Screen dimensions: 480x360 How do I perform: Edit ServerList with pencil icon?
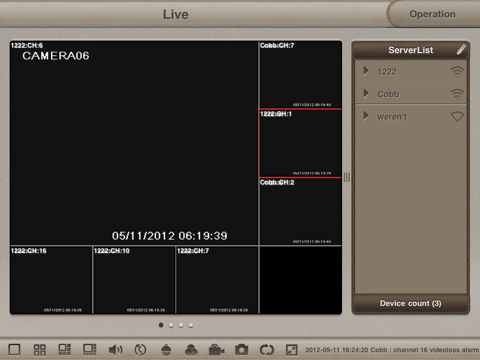tap(461, 50)
